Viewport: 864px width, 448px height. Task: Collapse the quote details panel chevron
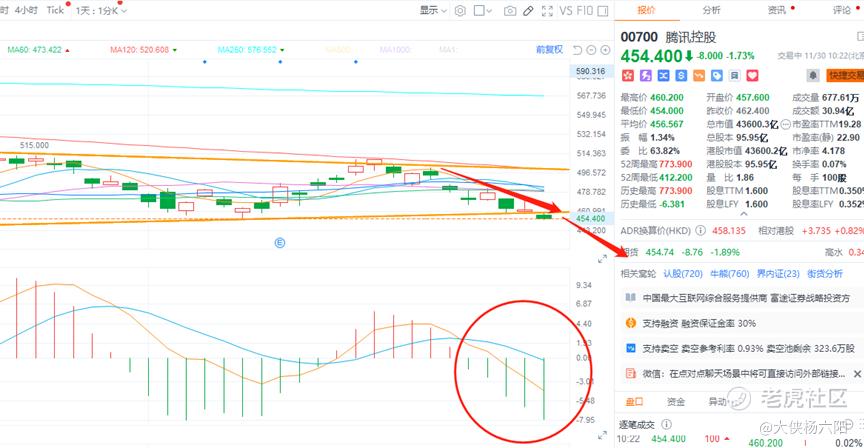point(743,213)
